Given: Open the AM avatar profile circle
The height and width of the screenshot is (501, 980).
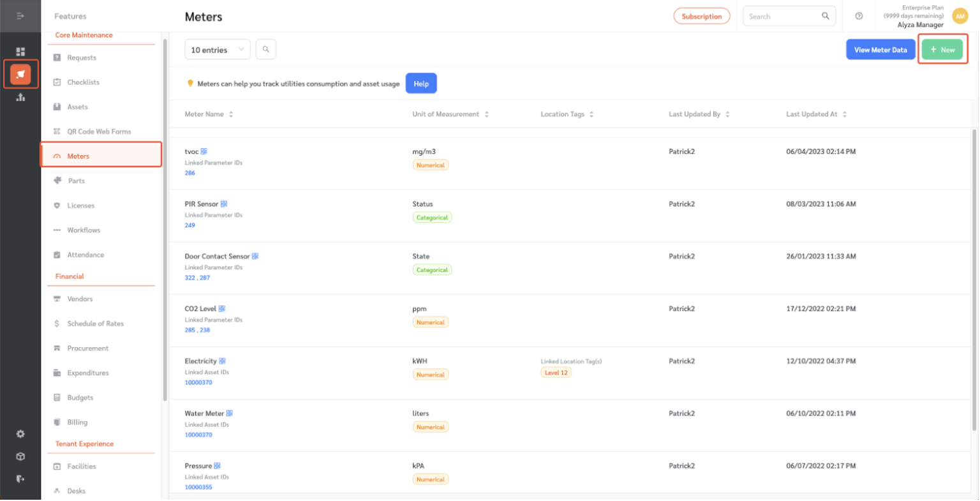Looking at the screenshot, I should click(960, 15).
